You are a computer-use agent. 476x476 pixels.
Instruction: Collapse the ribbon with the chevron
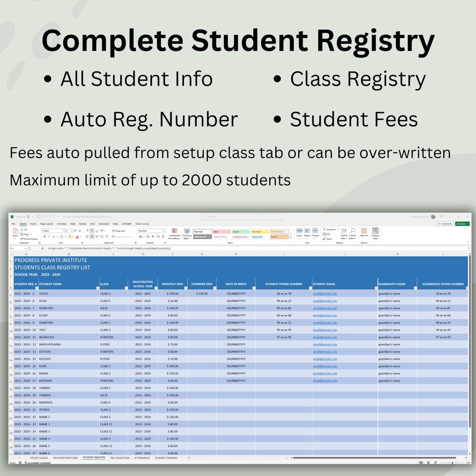tap(468, 242)
